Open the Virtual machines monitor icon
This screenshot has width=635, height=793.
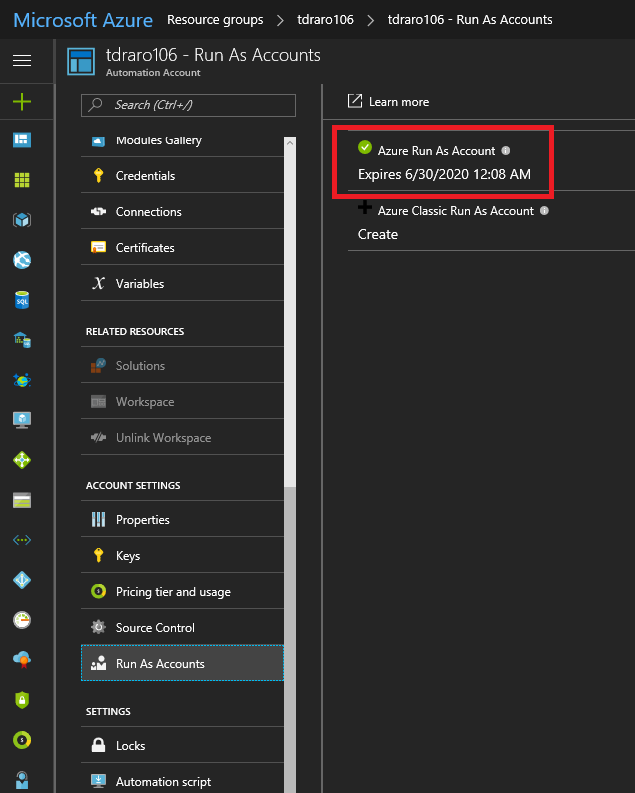pos(22,420)
